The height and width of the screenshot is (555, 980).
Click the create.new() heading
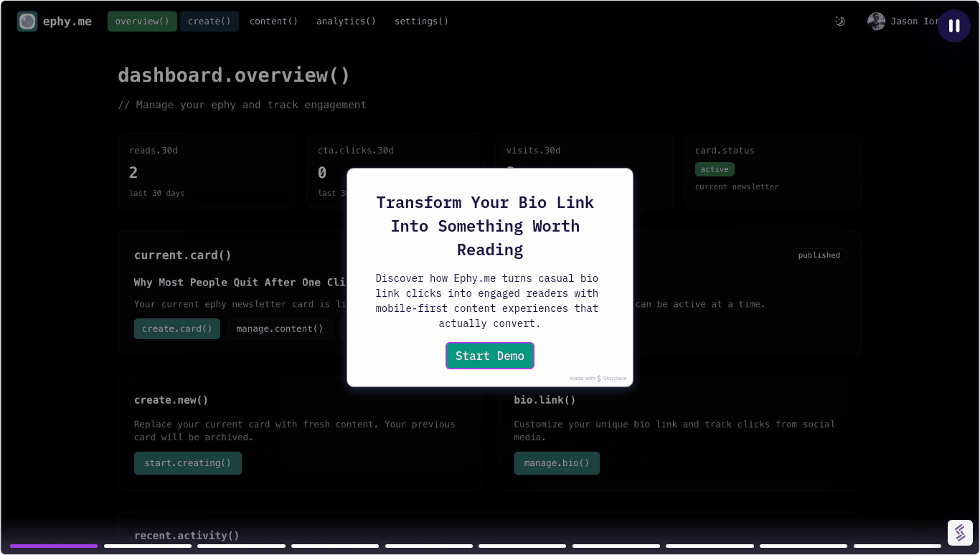pyautogui.click(x=171, y=400)
